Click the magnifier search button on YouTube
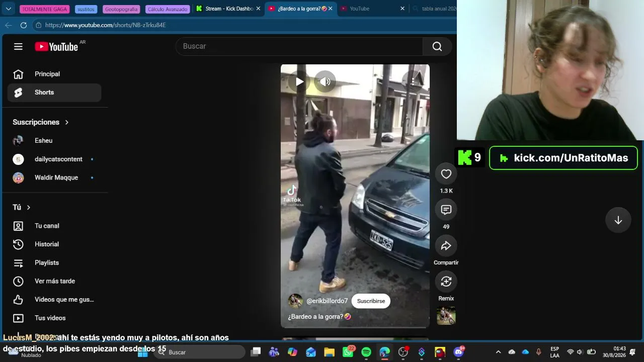Image resolution: width=644 pixels, height=362 pixels. (437, 46)
